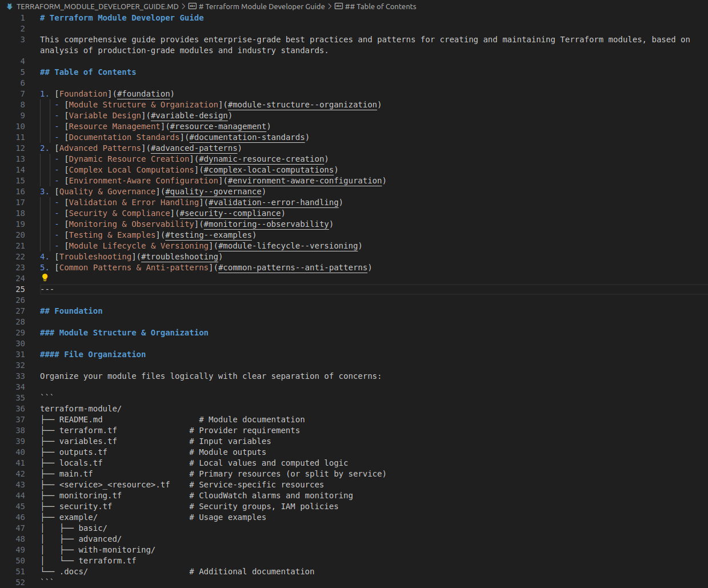
Task: Click the '# Terraform Module Developer Guide' heading on line 1
Action: pos(122,18)
